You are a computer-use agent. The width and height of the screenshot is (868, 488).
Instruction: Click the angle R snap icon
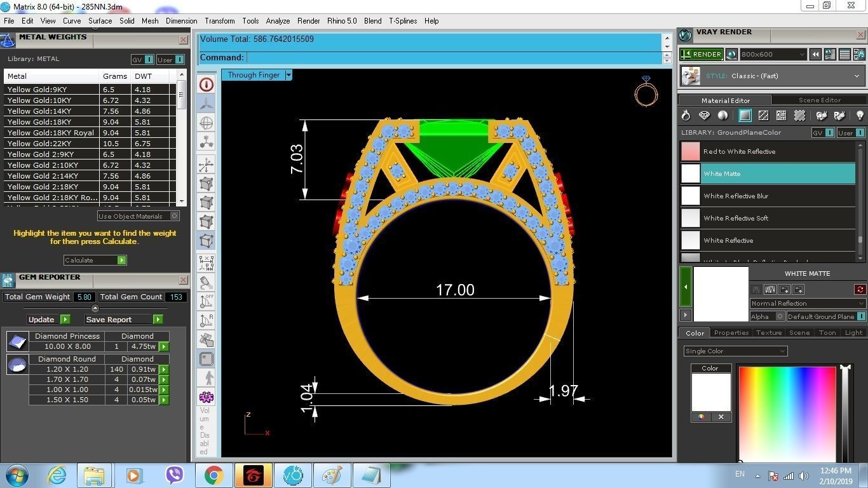(x=206, y=320)
